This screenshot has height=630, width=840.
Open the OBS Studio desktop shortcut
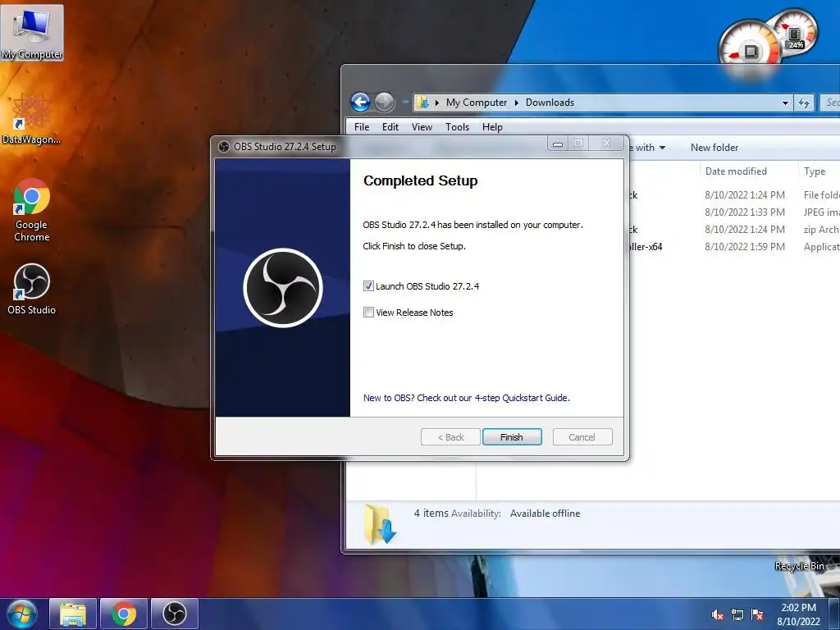click(x=32, y=289)
